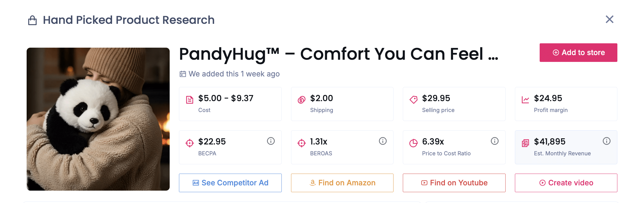Click the Selling price tag icon

tap(413, 100)
